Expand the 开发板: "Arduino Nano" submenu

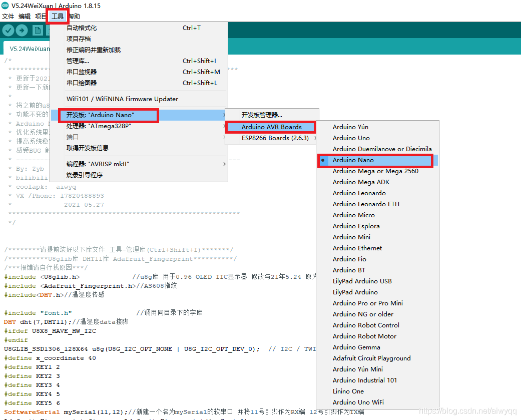(x=139, y=115)
